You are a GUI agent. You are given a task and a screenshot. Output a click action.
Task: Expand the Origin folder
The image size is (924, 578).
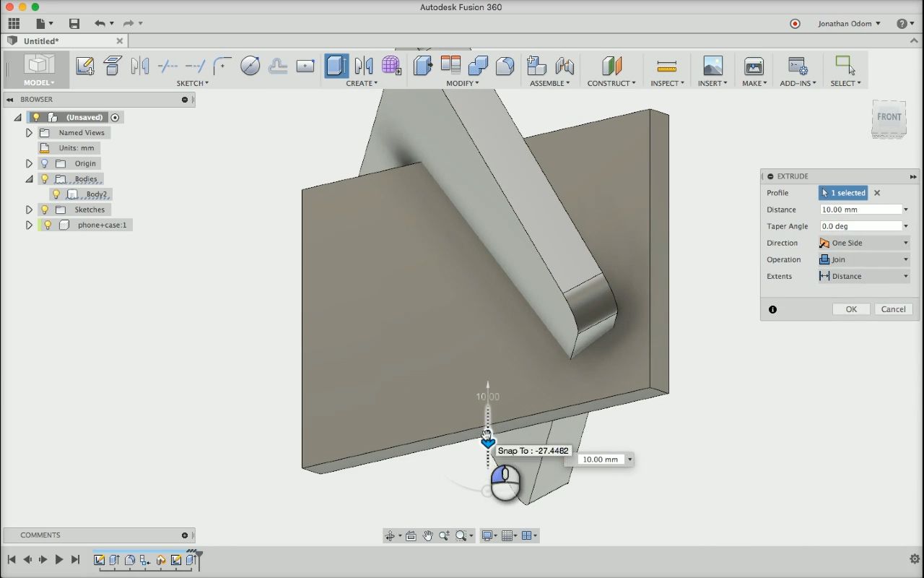tap(29, 163)
